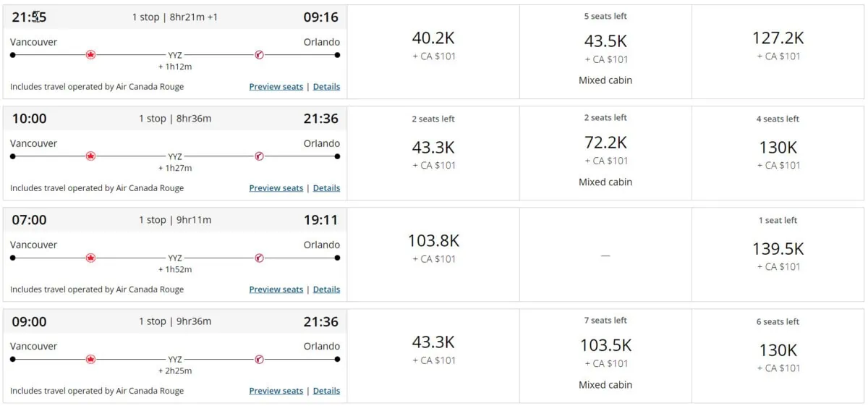Click Air Canada maple leaf icon on 21:55 flight
Screen dimensions: 868x406
[x=90, y=54]
